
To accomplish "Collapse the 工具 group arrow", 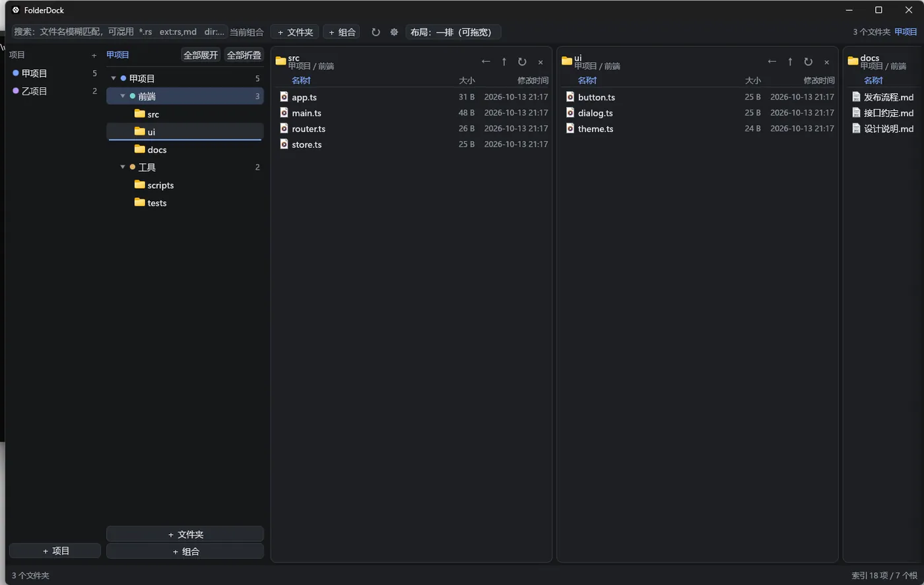I will (x=123, y=168).
